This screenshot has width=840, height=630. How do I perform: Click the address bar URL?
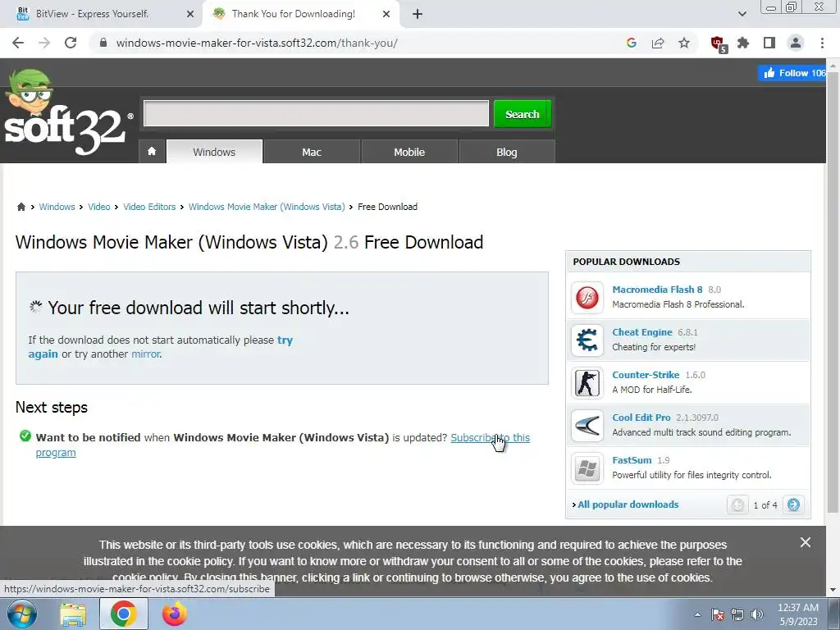coord(257,43)
